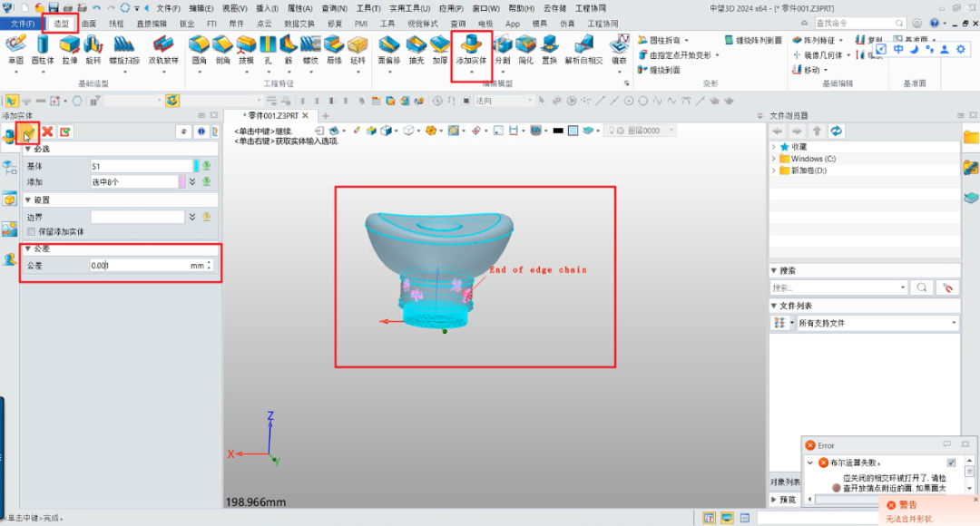This screenshot has height=526, width=980.
Task: Add a new document tab with plus
Action: pos(326,115)
